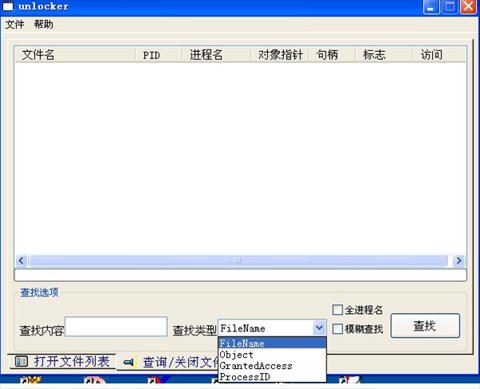Focus the 查找内容 search text field

pyautogui.click(x=116, y=327)
